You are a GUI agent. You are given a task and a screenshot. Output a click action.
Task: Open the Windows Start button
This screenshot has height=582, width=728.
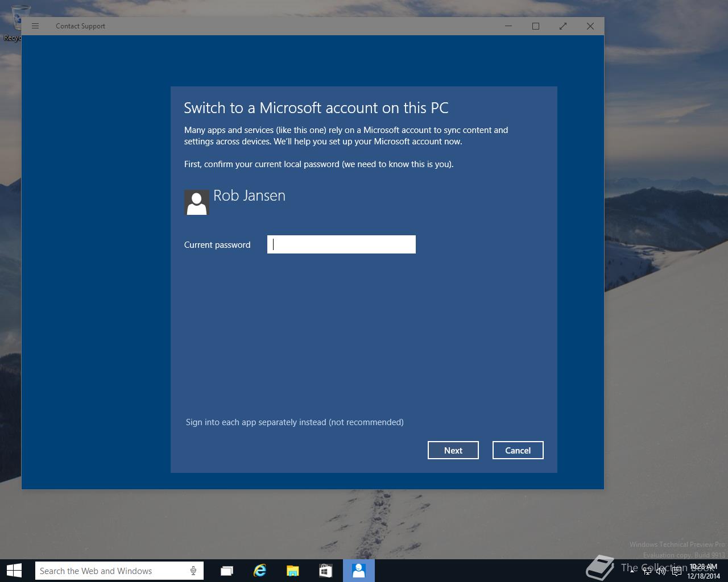(14, 571)
